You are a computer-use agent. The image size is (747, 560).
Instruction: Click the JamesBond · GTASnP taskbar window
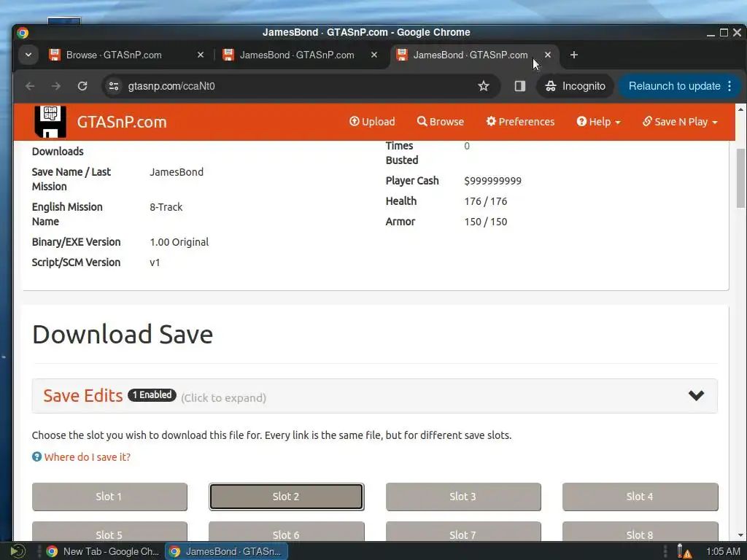click(226, 551)
